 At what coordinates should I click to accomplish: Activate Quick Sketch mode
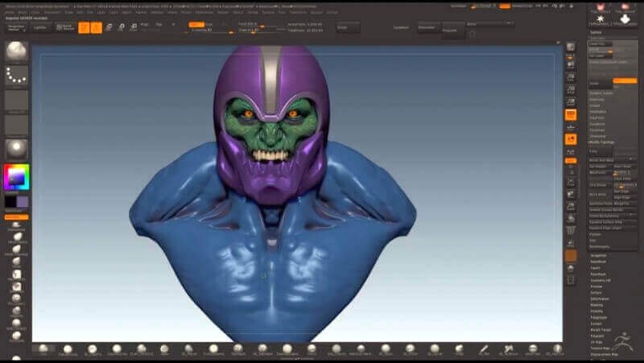point(65,27)
